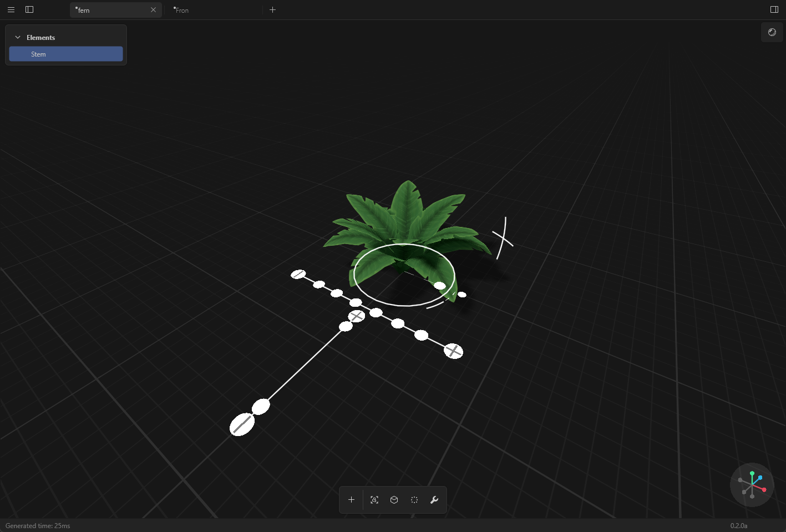786x532 pixels.
Task: Click the crossed handle at right end of line
Action: pos(454,351)
